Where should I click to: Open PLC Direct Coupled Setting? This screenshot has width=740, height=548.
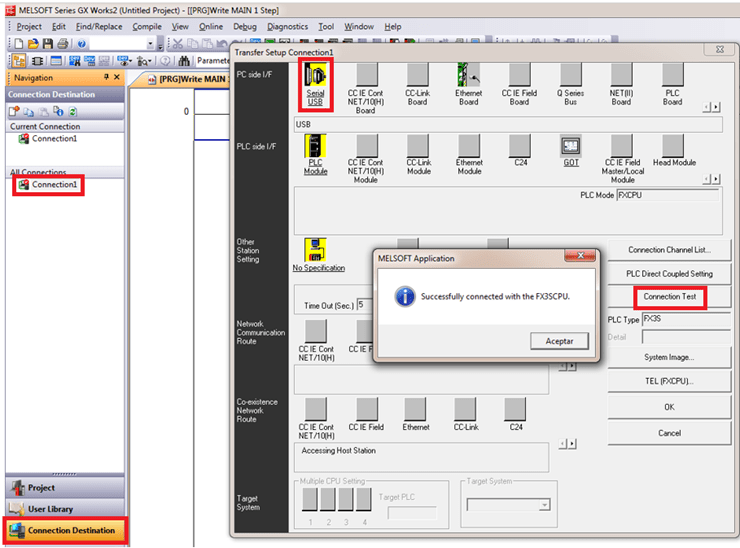tap(669, 274)
